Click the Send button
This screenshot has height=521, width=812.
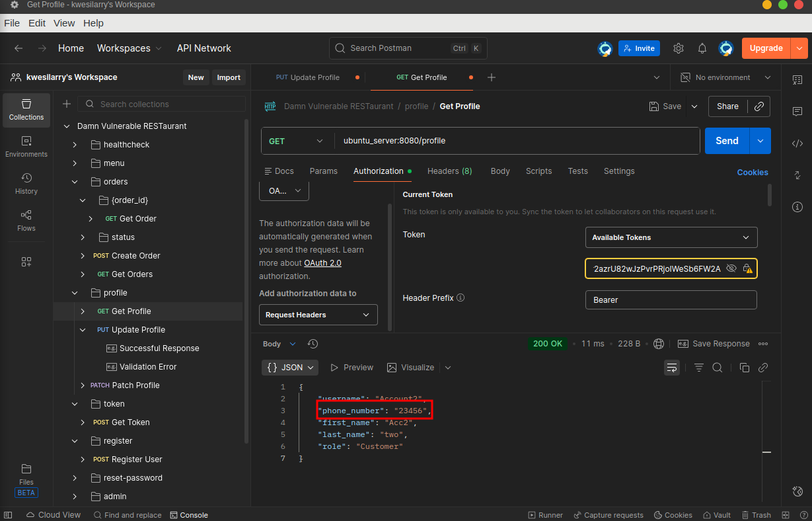[727, 141]
